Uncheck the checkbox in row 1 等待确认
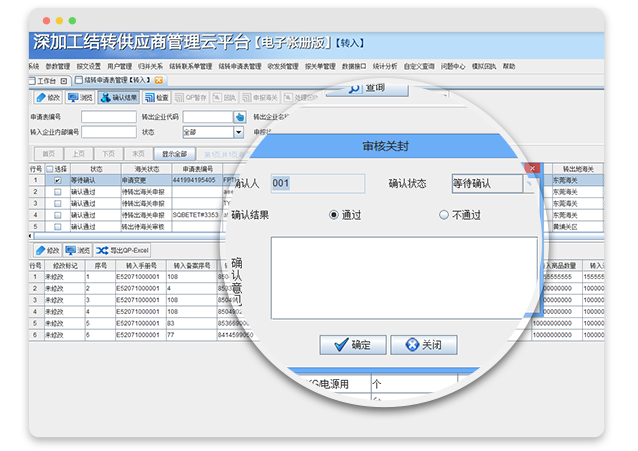 [x=58, y=180]
